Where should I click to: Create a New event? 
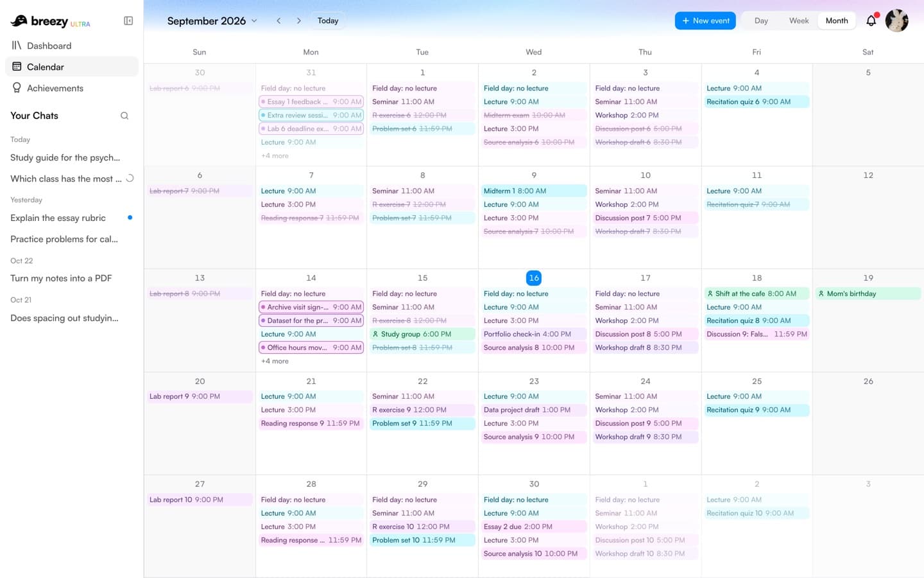705,21
